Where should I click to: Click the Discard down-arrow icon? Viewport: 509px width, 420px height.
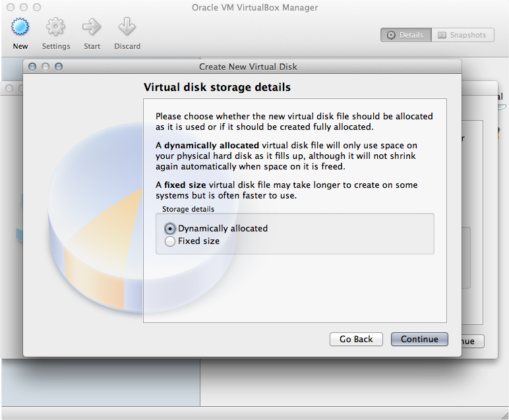pyautogui.click(x=127, y=26)
